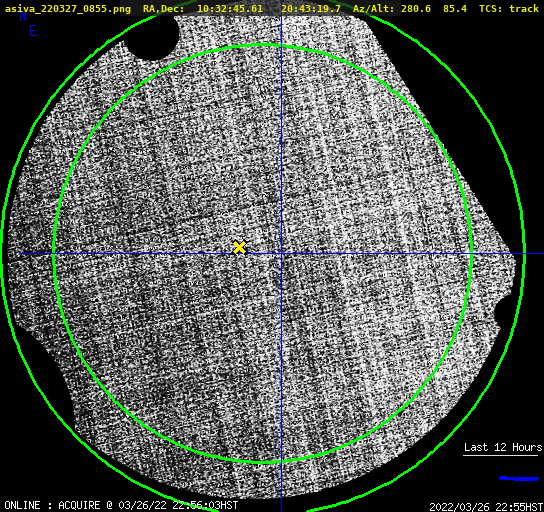
Task: Click the black circular mask at top
Action: pyautogui.click(x=153, y=36)
